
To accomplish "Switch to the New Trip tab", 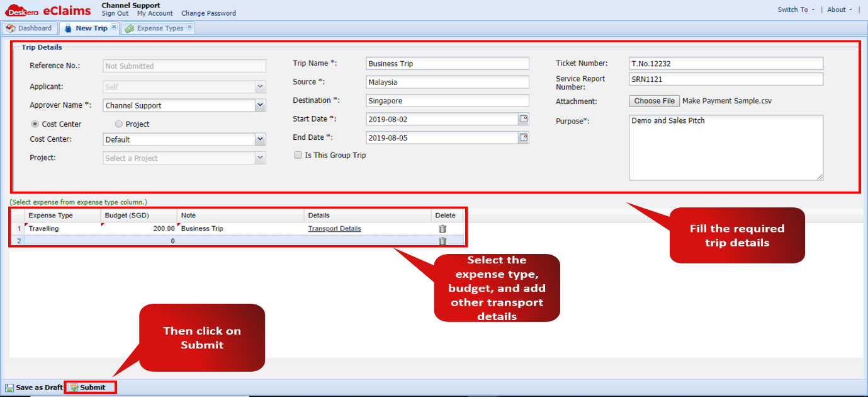I will [x=88, y=28].
